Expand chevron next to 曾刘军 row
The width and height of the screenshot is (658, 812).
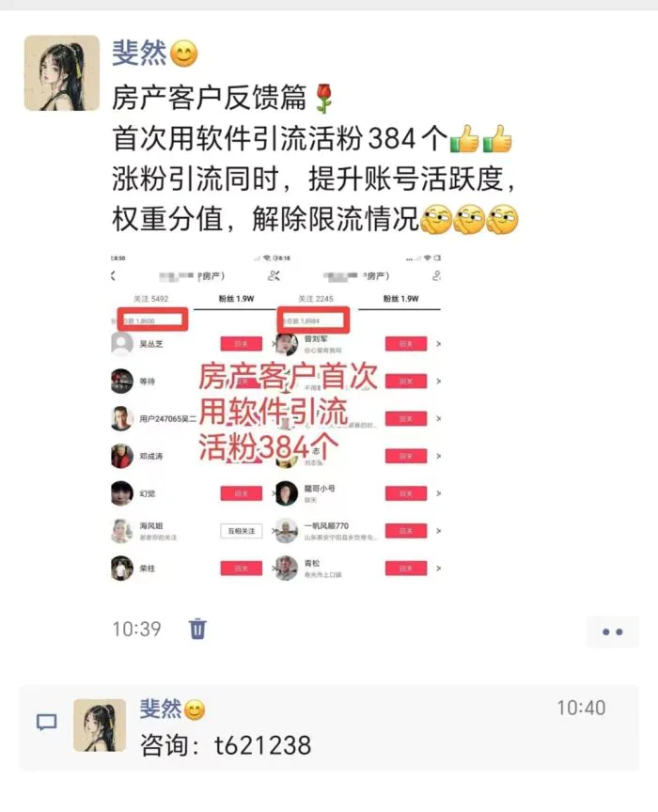(x=438, y=344)
